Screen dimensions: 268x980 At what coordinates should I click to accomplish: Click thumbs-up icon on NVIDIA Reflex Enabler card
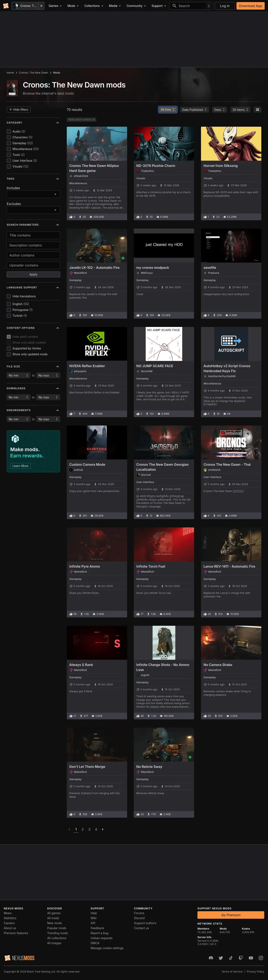coord(71,414)
